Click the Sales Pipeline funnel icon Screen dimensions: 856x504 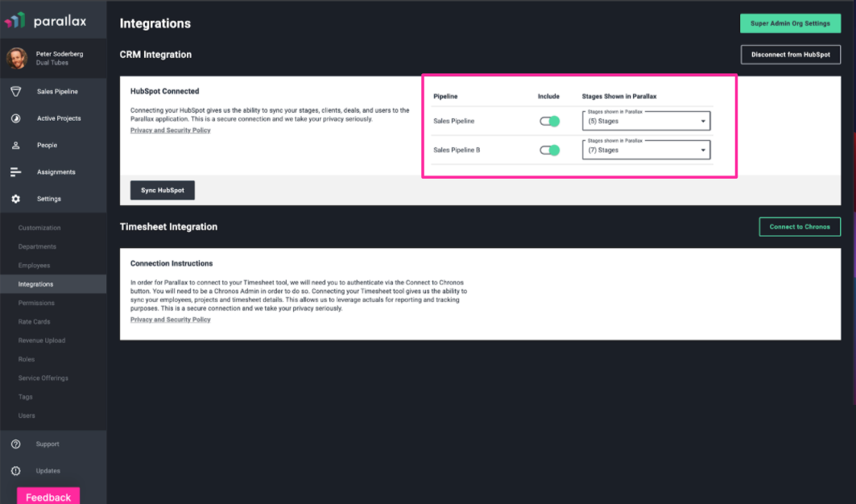tap(16, 92)
